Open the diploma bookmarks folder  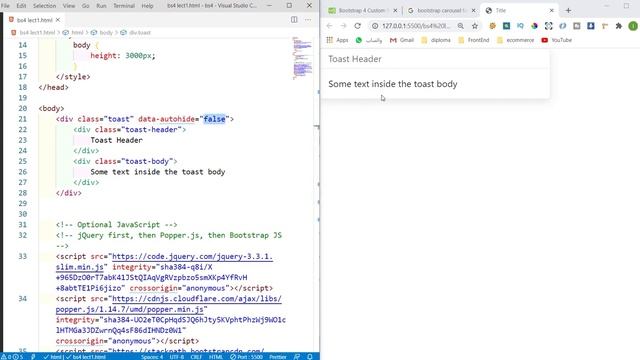[x=436, y=40]
